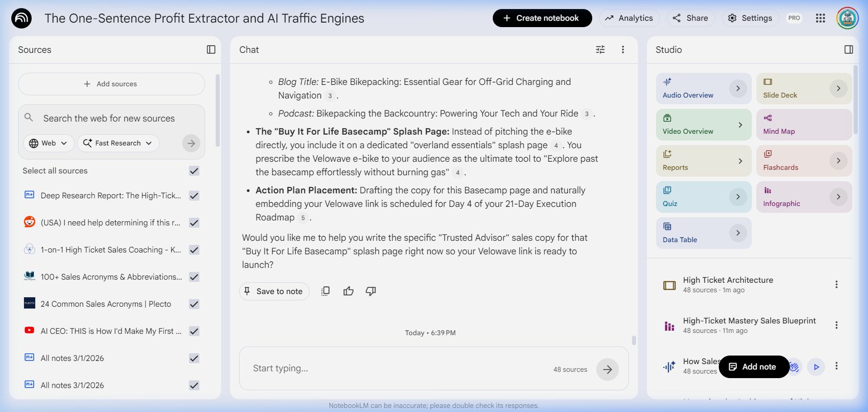Open Google apps grid

tap(820, 18)
